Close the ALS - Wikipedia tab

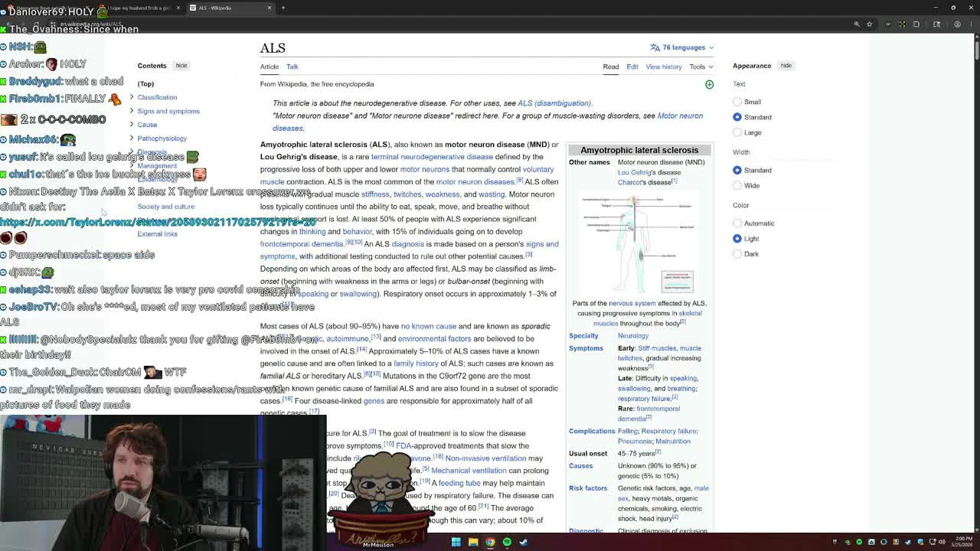pyautogui.click(x=269, y=8)
